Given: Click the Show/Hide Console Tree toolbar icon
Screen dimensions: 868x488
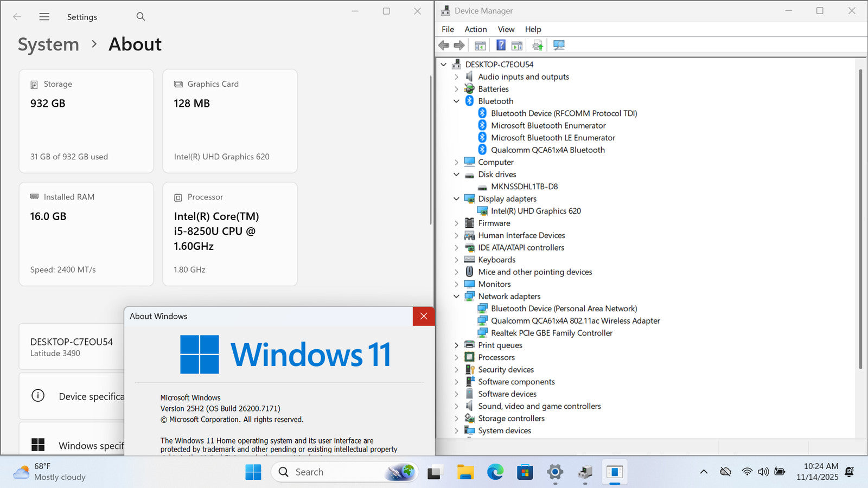Looking at the screenshot, I should [480, 46].
